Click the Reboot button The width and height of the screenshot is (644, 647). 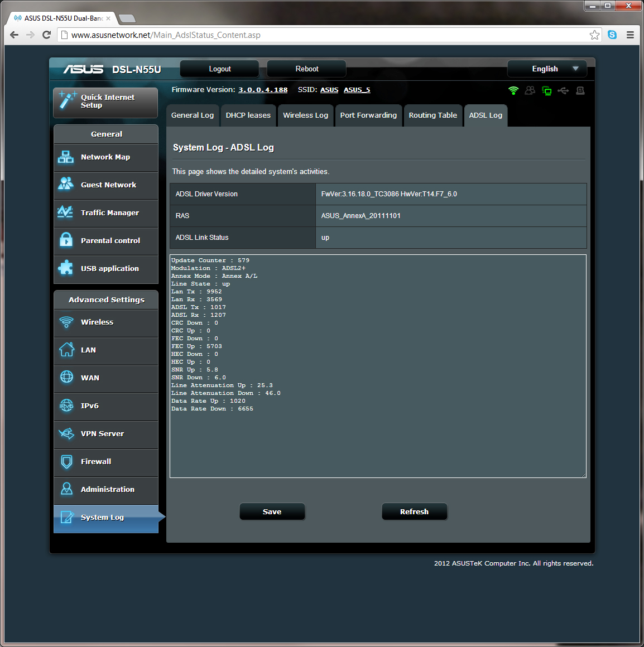(307, 69)
